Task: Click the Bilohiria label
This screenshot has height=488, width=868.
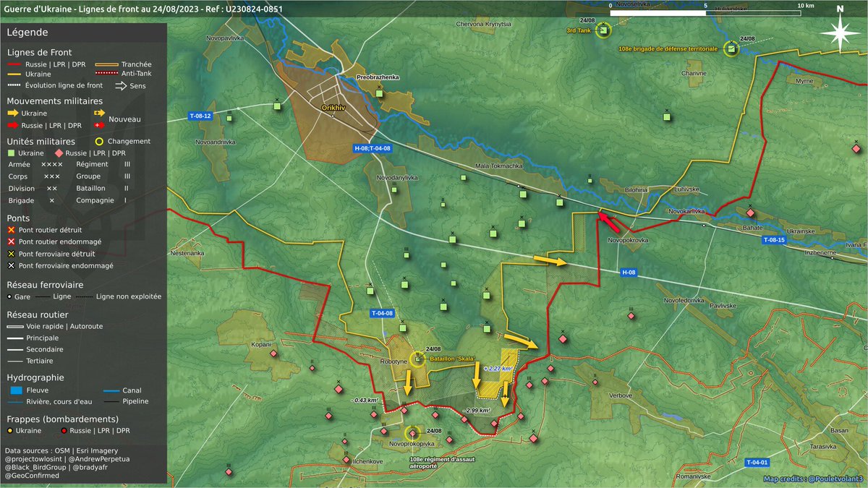Action: (635, 189)
